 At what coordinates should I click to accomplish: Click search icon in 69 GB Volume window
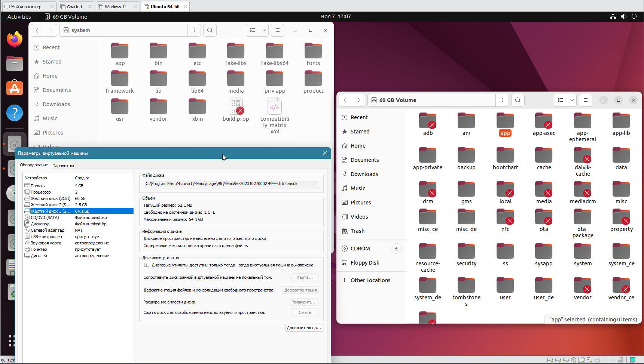click(518, 100)
